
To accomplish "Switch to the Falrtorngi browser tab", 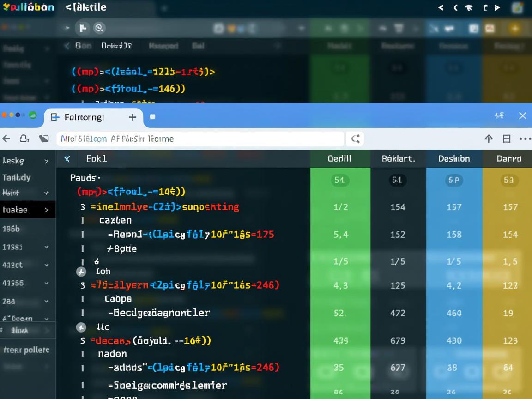I will 84,117.
